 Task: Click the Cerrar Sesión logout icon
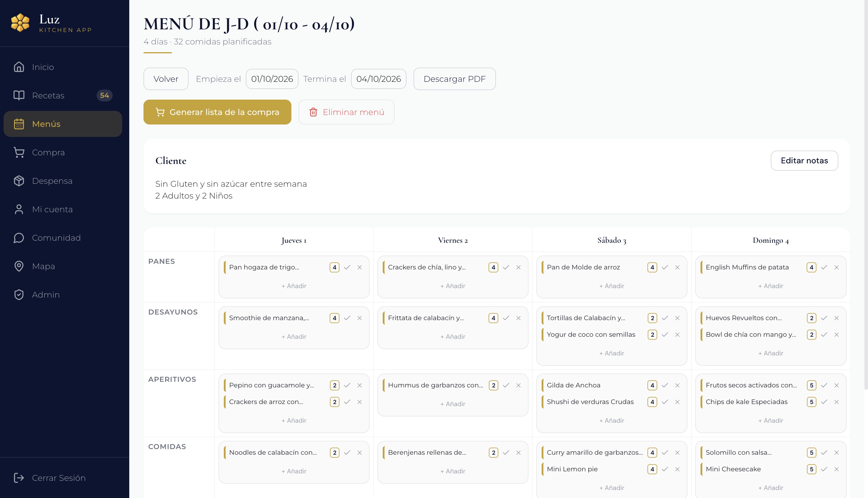[19, 478]
